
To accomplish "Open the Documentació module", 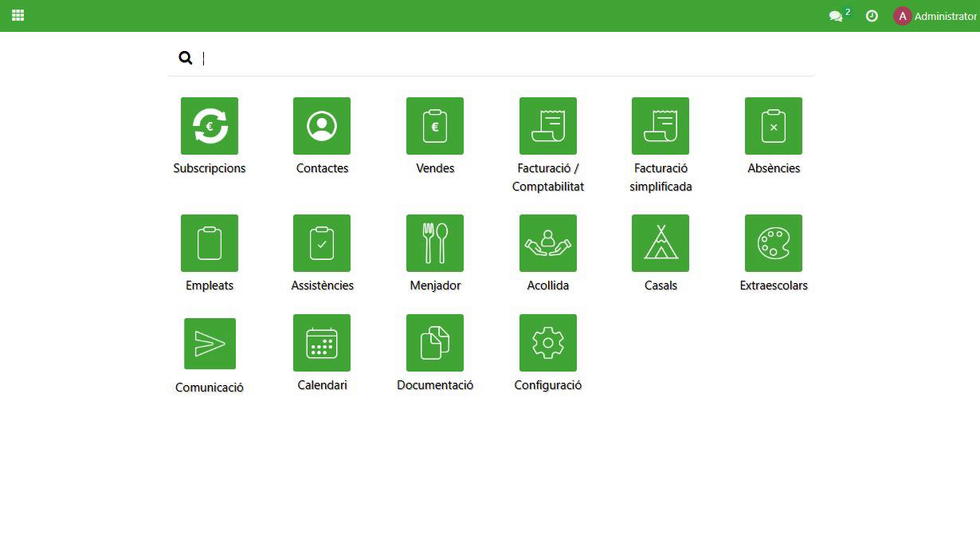I will coord(435,343).
